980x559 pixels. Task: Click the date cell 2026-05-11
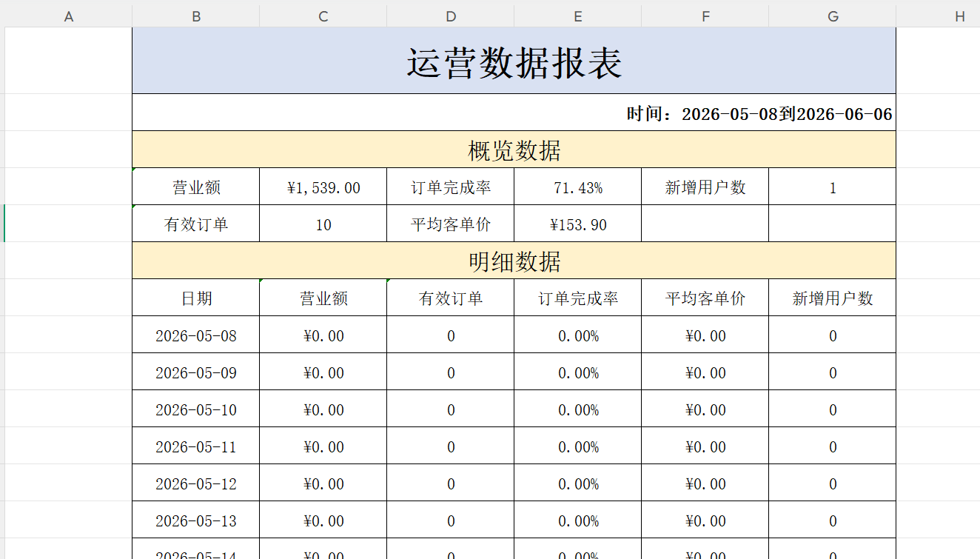click(196, 446)
